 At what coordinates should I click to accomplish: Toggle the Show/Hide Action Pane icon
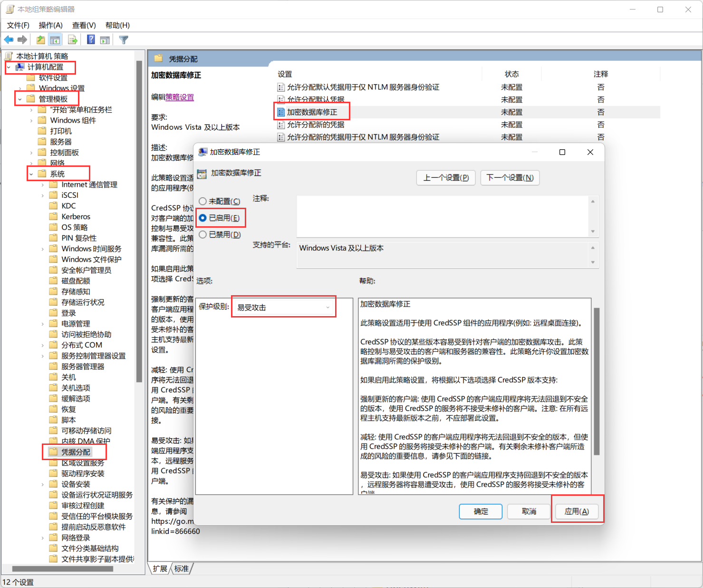[x=105, y=40]
